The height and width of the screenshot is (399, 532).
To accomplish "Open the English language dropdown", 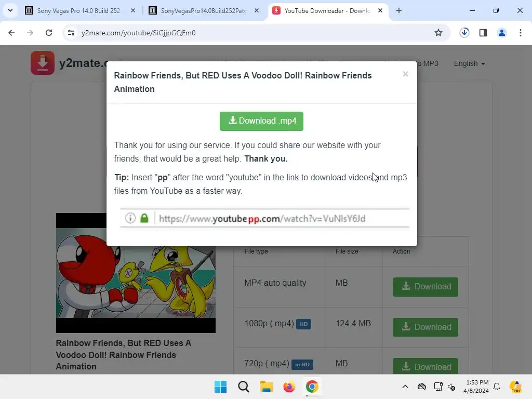I will tap(469, 63).
